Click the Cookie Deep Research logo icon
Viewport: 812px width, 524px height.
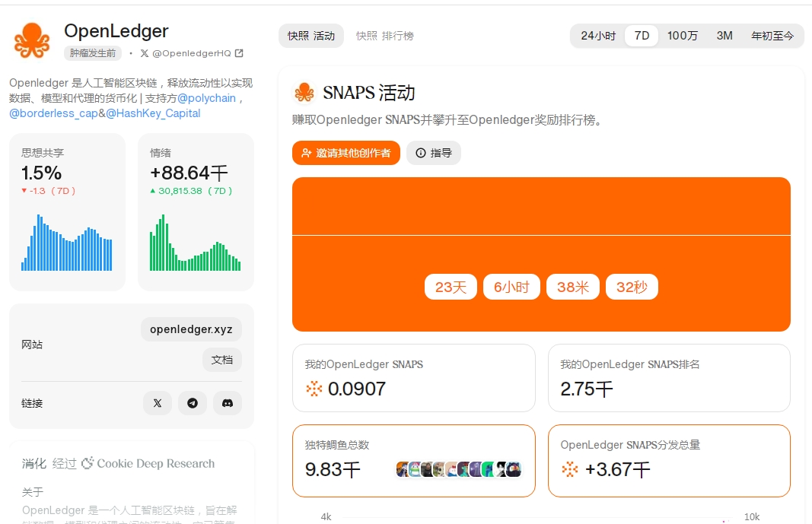coord(88,463)
